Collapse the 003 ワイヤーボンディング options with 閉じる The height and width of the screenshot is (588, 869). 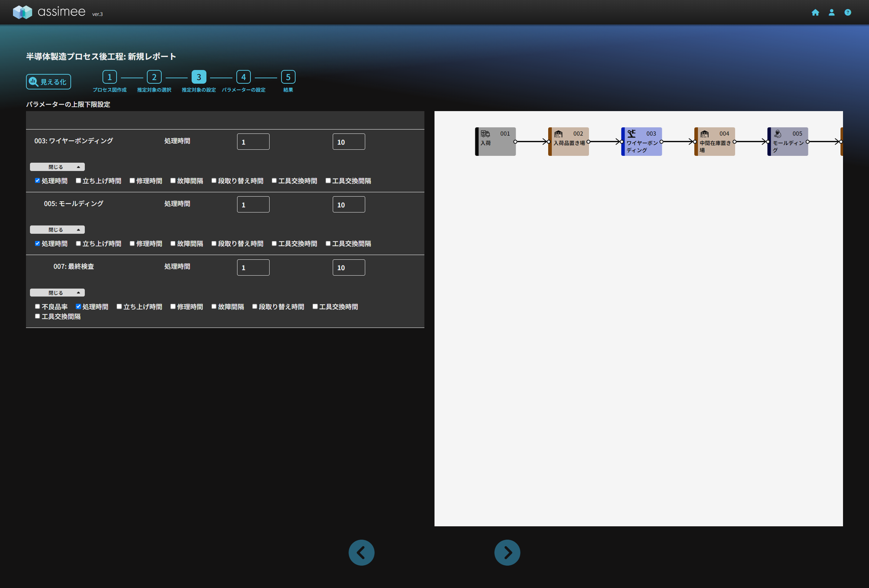(57, 167)
